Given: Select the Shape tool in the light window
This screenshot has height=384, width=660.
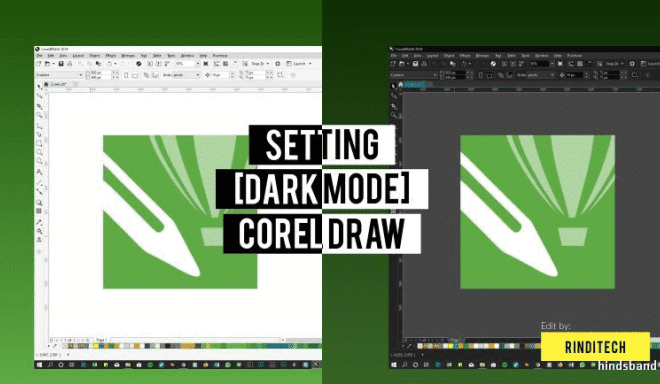Looking at the screenshot, I should pos(39,96).
